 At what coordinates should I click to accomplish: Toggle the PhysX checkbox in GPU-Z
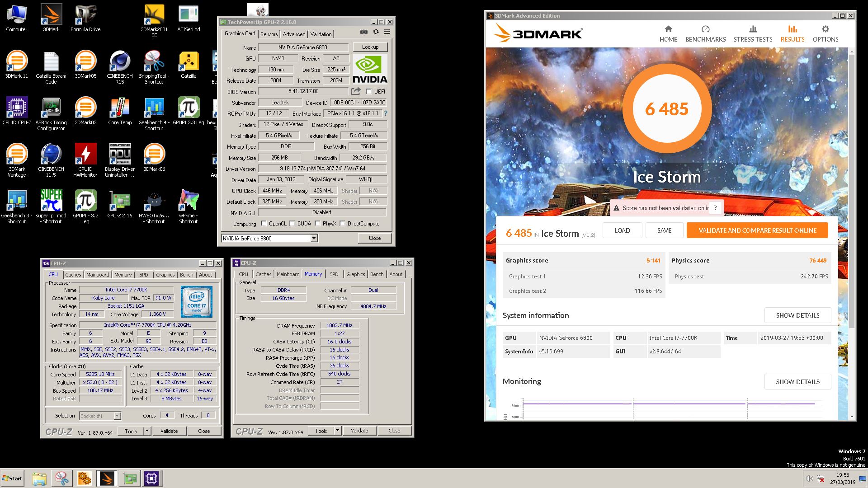click(318, 224)
